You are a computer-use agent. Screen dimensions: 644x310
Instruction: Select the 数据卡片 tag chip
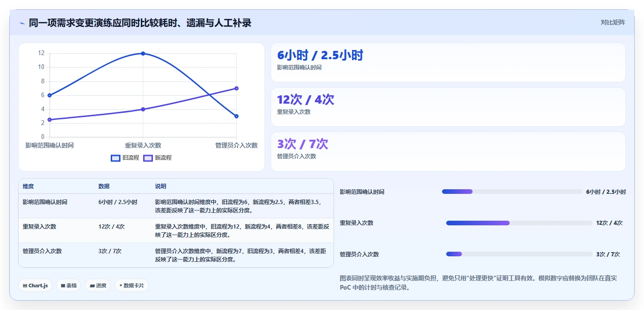132,285
